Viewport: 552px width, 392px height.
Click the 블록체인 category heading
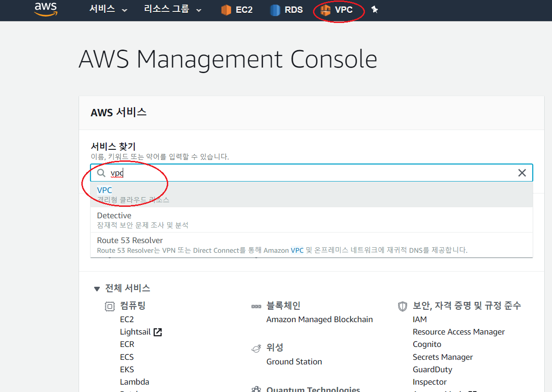coord(284,306)
